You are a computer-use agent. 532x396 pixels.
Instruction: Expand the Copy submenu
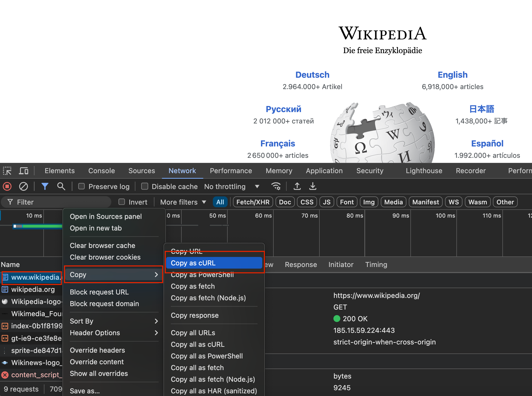pyautogui.click(x=114, y=275)
